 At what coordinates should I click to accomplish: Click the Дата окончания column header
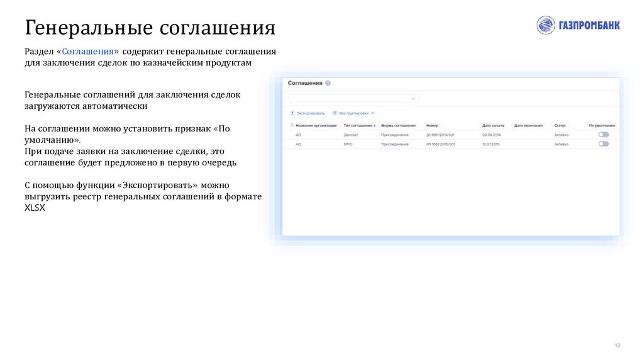pyautogui.click(x=528, y=126)
